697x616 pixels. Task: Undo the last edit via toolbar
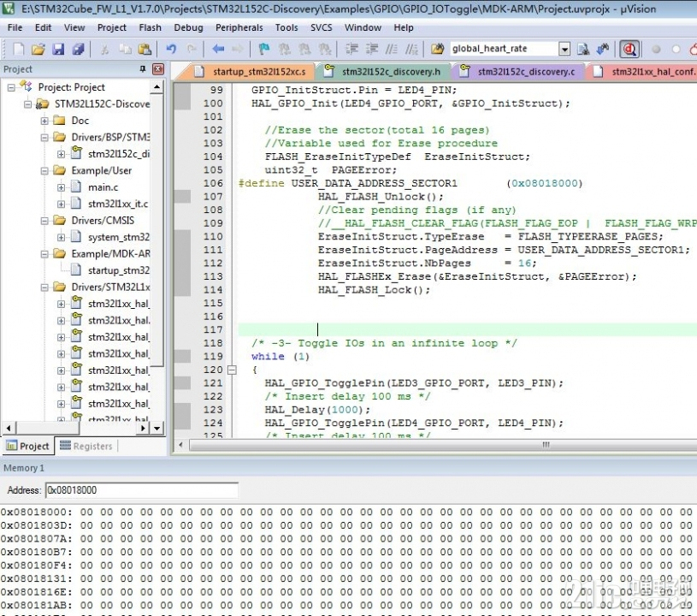tap(171, 49)
